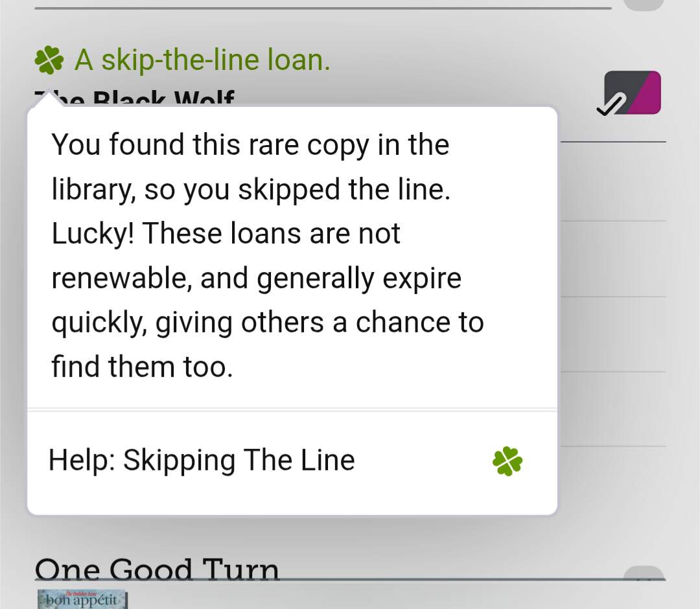Click the "You found this rare copy" text

tap(250, 144)
